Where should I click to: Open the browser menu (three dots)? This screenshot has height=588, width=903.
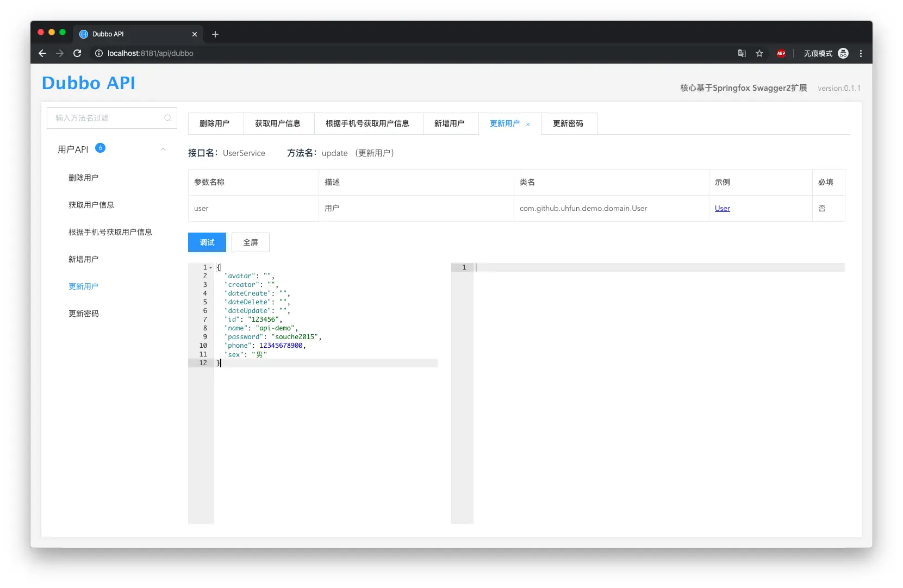[861, 53]
